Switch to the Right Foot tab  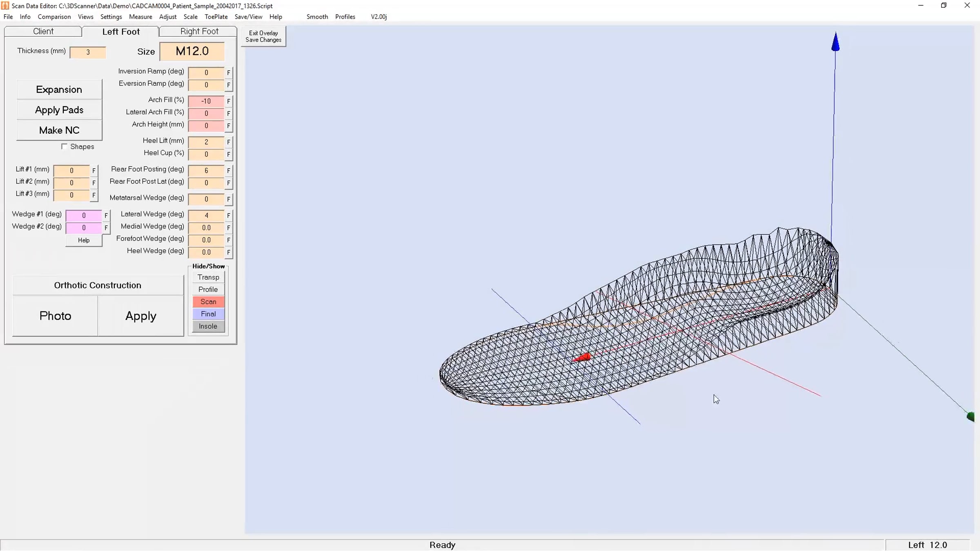click(199, 31)
